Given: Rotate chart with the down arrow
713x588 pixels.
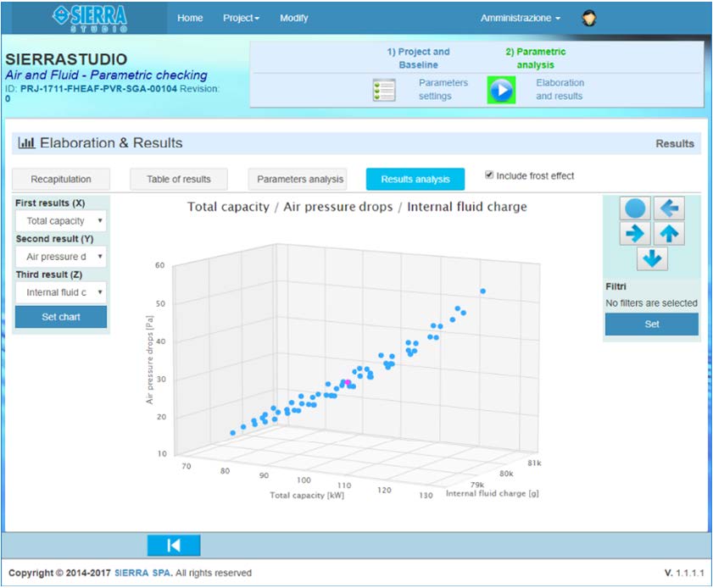Looking at the screenshot, I should click(652, 258).
